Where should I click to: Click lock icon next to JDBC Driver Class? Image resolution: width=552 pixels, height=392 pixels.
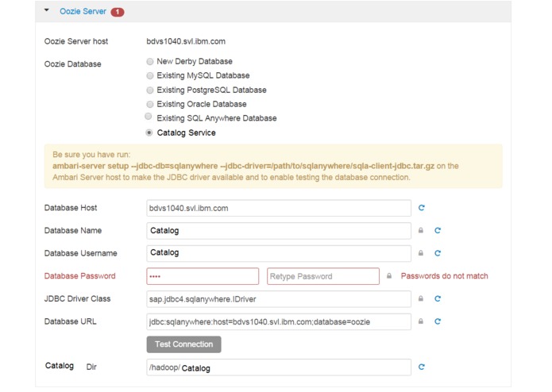pos(421,299)
